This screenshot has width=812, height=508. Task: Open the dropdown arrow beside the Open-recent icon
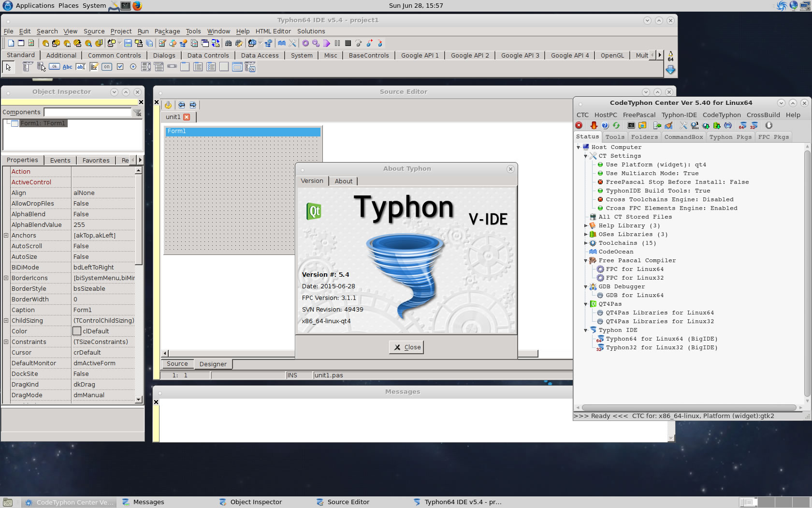(x=119, y=43)
